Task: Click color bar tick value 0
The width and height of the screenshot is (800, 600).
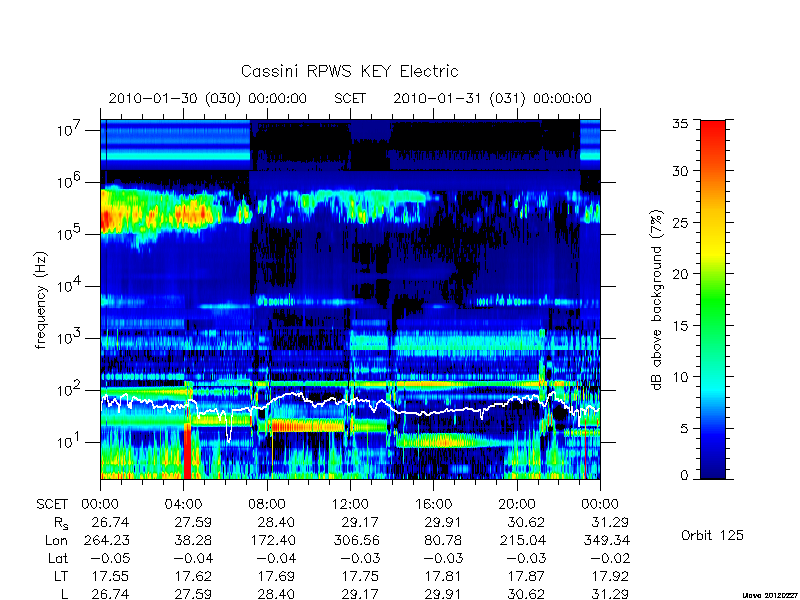Action: click(x=684, y=476)
